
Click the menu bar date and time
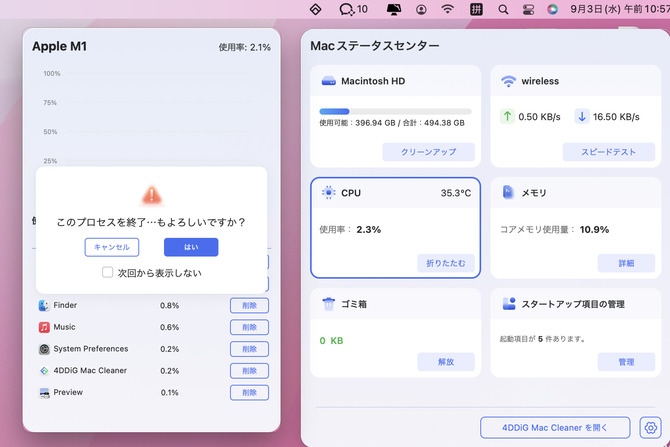click(x=620, y=9)
